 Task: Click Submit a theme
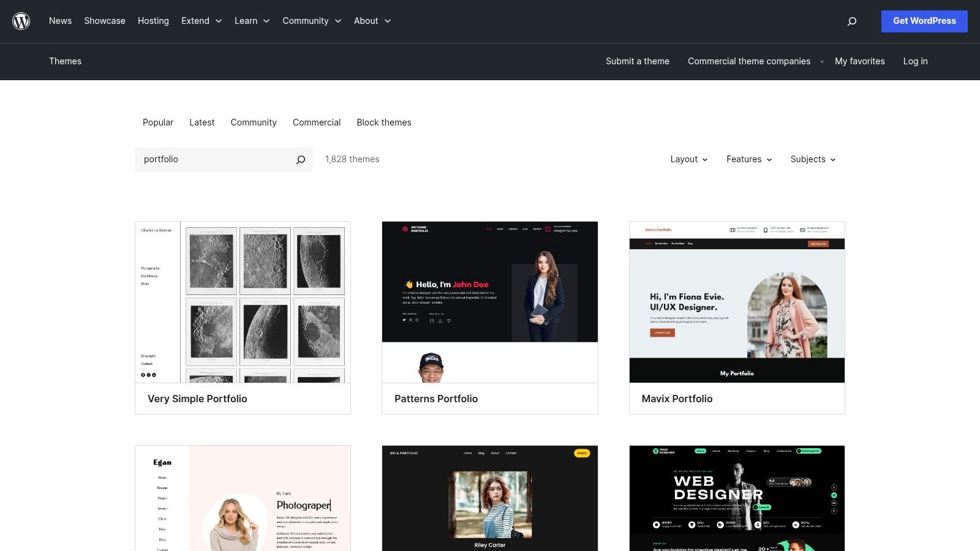click(x=637, y=61)
